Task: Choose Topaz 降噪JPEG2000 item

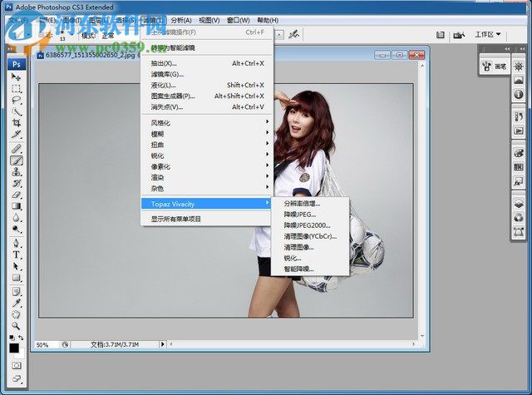Action: click(x=310, y=225)
